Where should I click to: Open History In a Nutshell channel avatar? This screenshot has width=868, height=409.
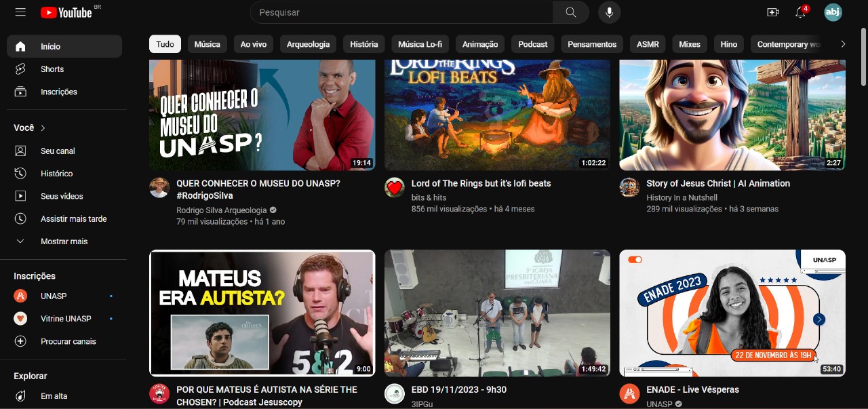[x=629, y=188]
